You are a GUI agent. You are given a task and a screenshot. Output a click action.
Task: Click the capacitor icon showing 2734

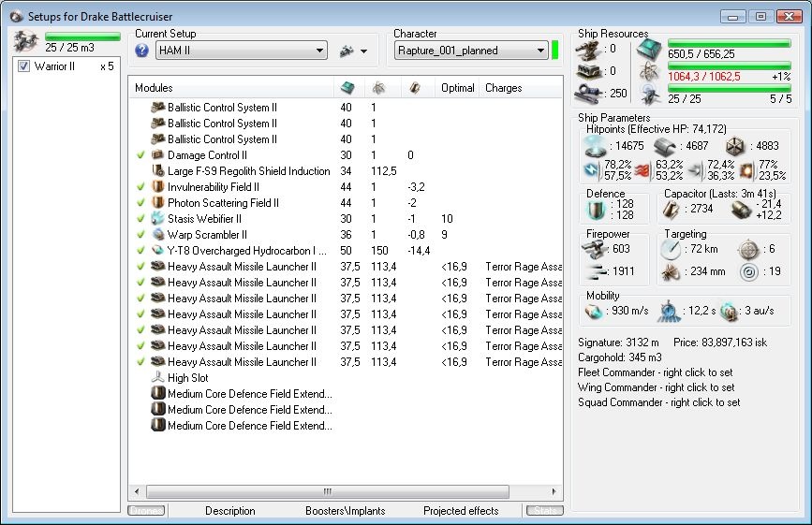tap(672, 210)
